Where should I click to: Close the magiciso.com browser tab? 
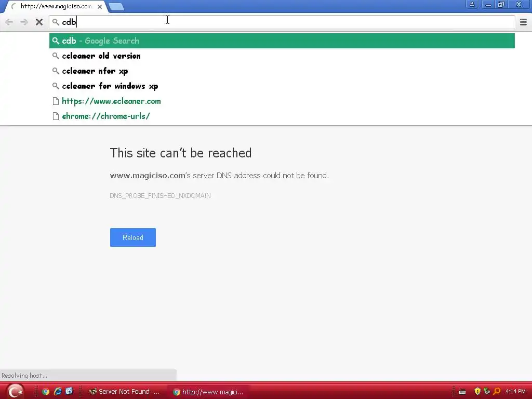point(100,6)
